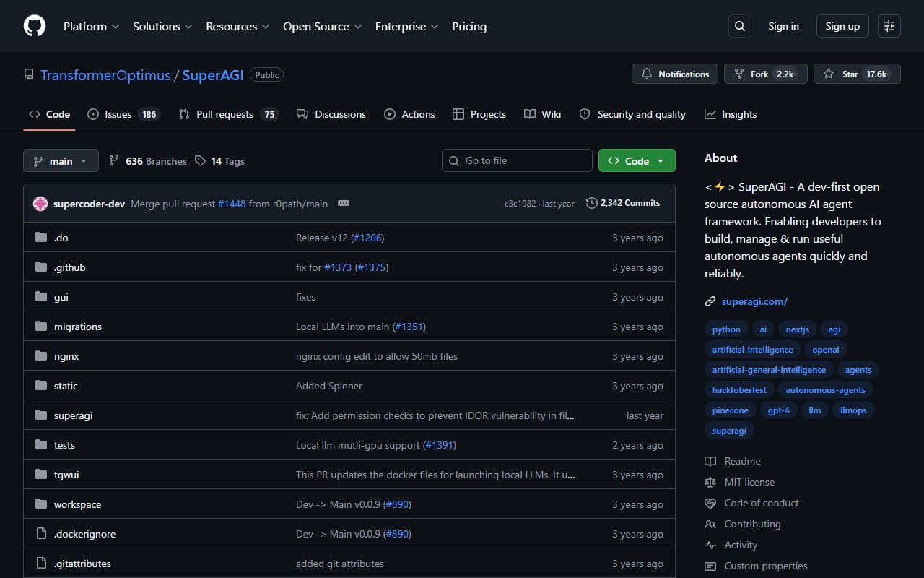This screenshot has height=578, width=924.
Task: Click the supercoder-dev avatar
Action: [40, 204]
